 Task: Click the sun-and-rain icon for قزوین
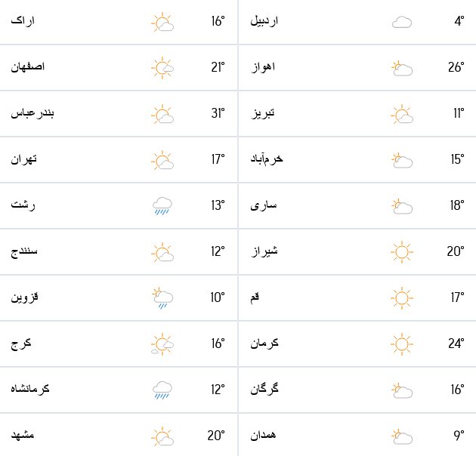pyautogui.click(x=162, y=298)
